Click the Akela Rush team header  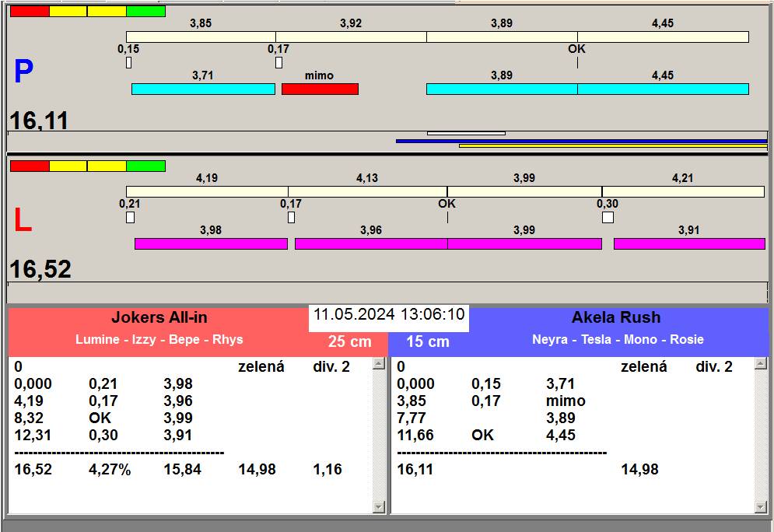tap(615, 317)
